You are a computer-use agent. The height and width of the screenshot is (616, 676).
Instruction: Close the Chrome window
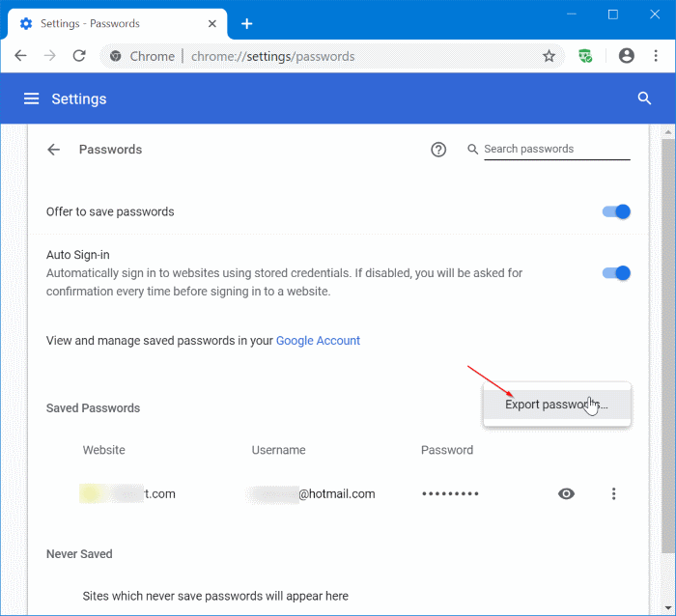655,14
